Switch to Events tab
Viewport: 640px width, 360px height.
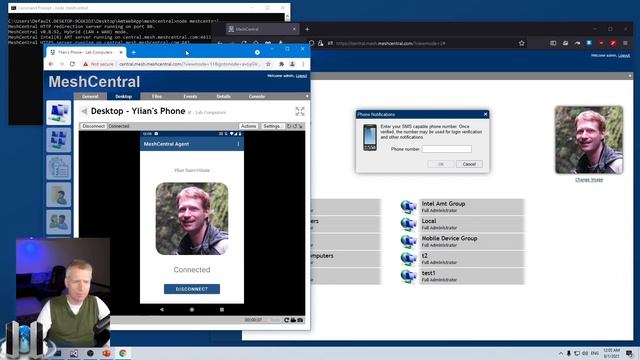pos(190,96)
